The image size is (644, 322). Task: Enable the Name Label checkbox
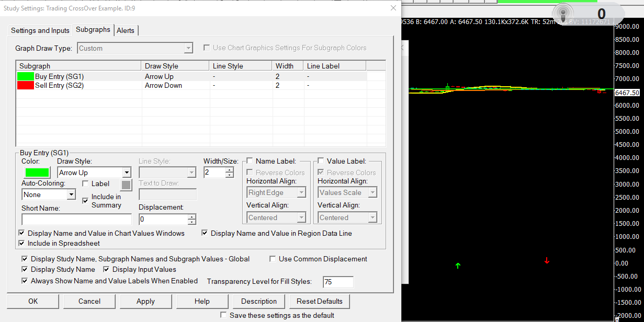pyautogui.click(x=250, y=162)
